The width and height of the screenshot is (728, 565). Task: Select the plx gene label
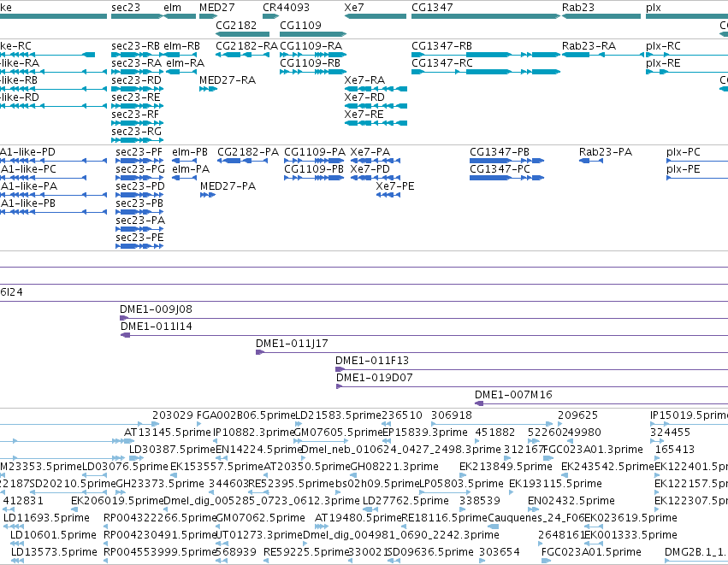click(x=654, y=8)
